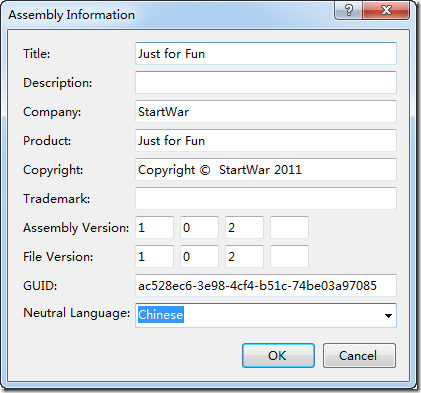This screenshot has width=421, height=393.
Task: Click Assembly Version major number box
Action: [x=154, y=227]
